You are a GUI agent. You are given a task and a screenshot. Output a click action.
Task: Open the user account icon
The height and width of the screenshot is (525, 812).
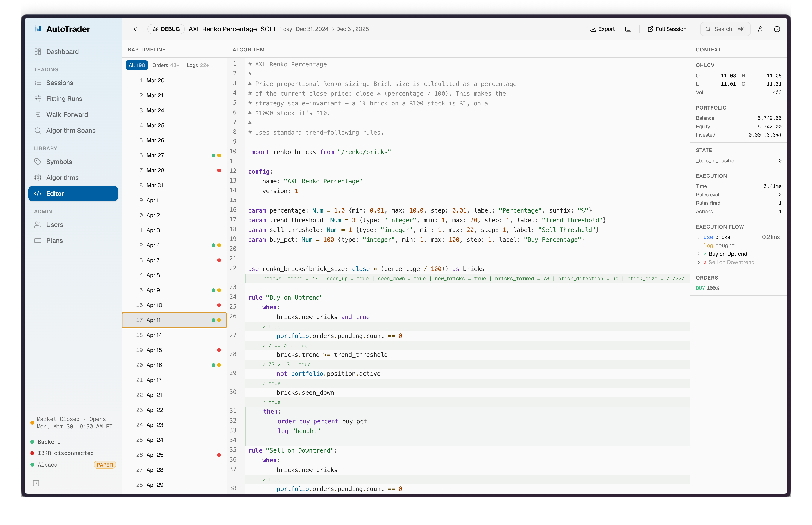point(760,29)
